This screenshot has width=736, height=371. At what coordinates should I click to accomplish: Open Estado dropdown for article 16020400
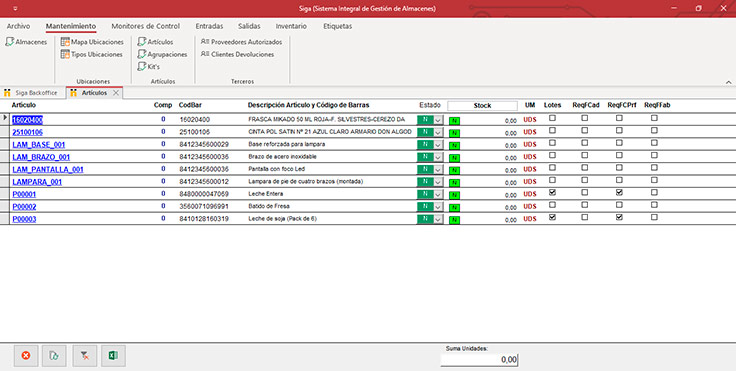point(438,120)
